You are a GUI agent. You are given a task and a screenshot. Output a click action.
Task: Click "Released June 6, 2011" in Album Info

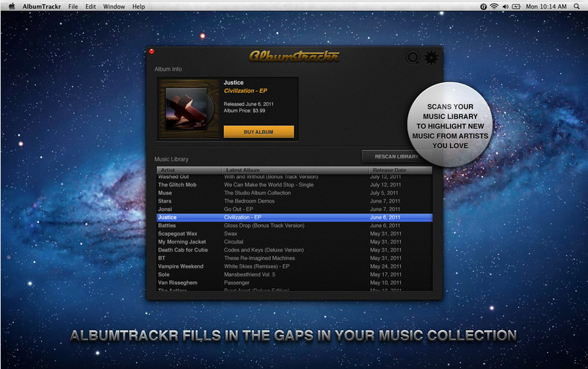249,104
